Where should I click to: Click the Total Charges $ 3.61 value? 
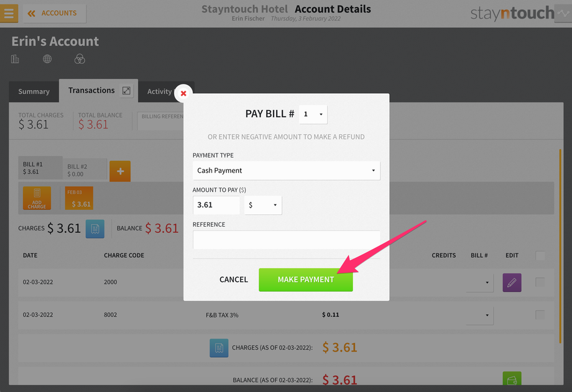pos(34,125)
